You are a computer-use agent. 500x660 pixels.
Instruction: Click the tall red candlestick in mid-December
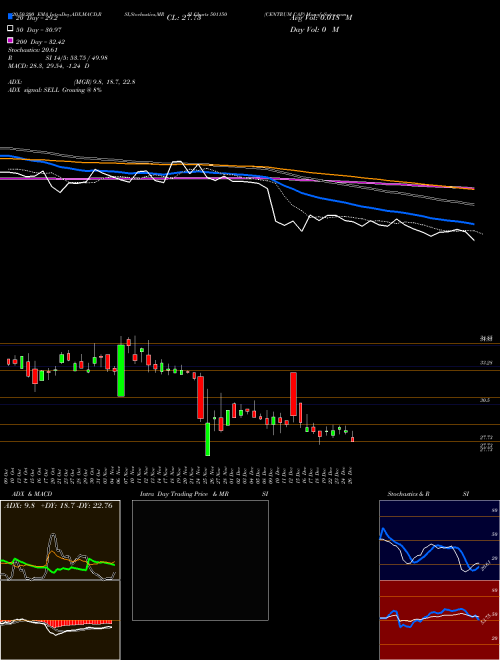293,394
